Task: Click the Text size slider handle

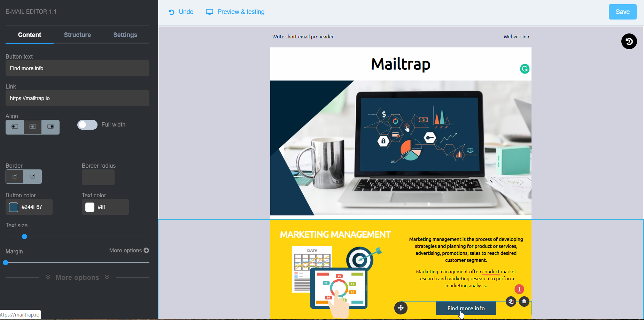Action: tap(24, 237)
